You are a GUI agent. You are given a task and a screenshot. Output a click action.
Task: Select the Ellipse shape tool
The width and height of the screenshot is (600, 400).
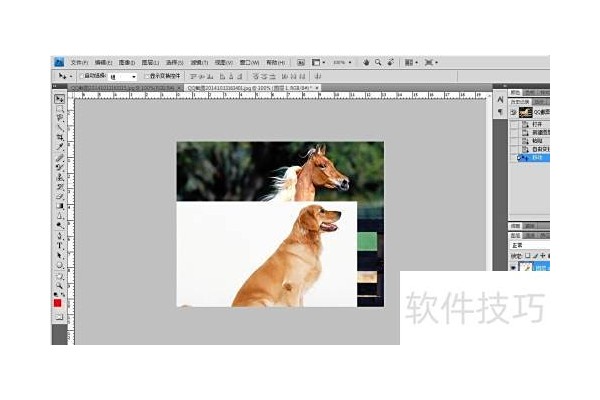[59, 264]
